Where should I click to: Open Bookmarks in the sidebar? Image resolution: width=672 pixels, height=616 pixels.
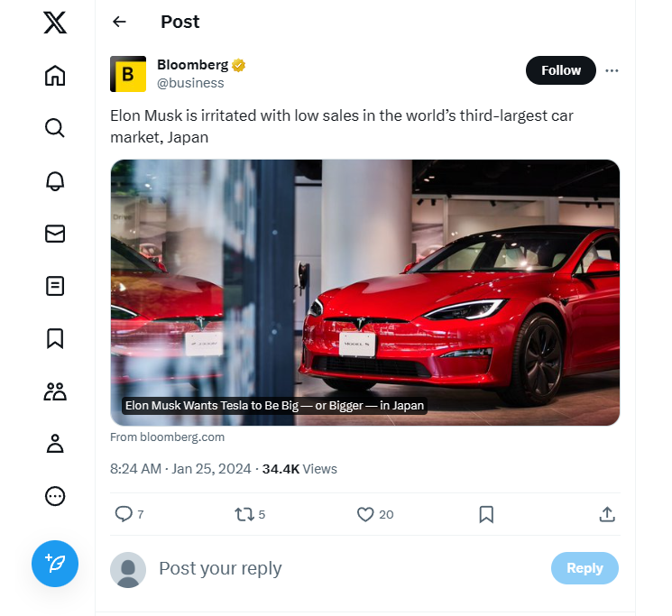pos(55,338)
